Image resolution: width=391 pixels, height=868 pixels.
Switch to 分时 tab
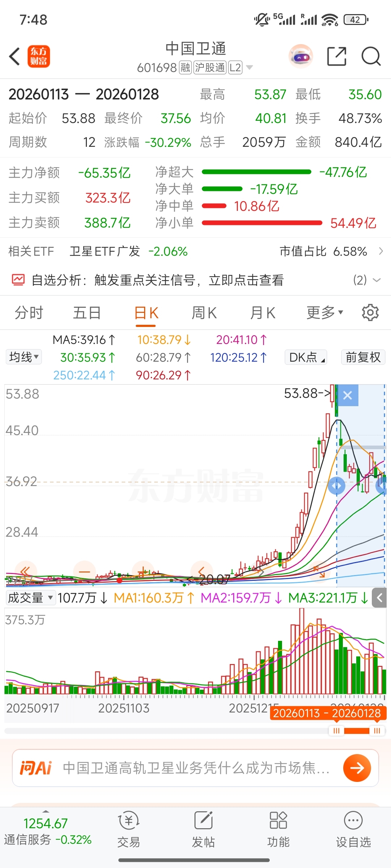click(29, 312)
